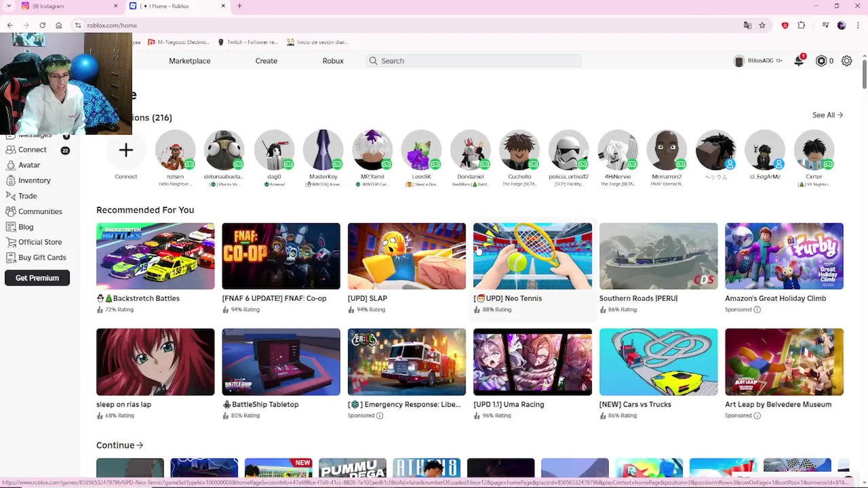Image resolution: width=868 pixels, height=488 pixels.
Task: Open Art Leap by Belvedere Museum thumbnail
Action: click(x=784, y=362)
